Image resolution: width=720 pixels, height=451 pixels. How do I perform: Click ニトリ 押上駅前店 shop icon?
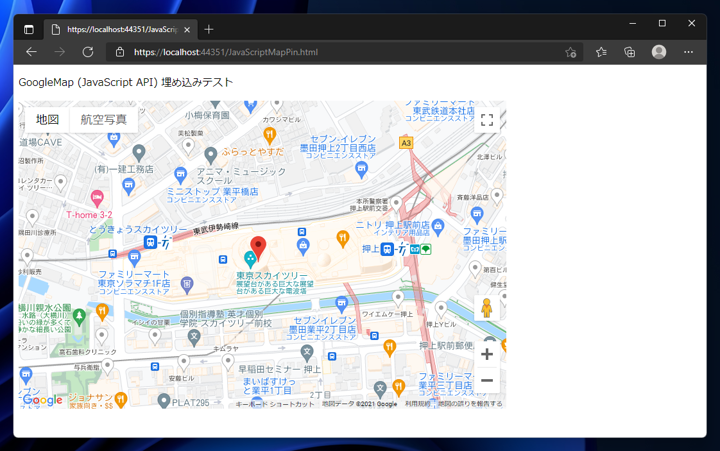click(x=438, y=227)
